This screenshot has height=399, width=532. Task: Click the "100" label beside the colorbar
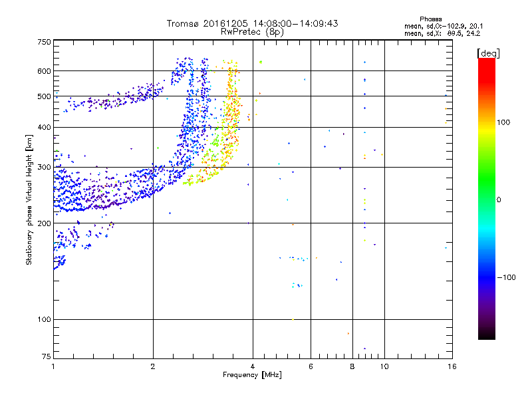point(503,122)
